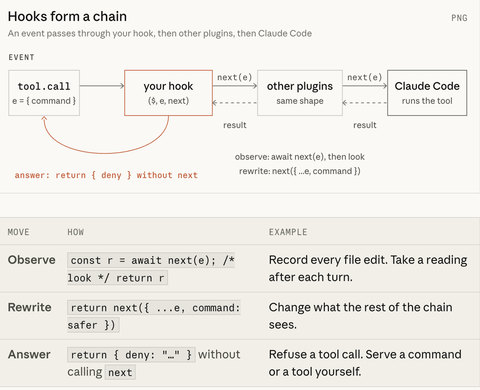Click the 'return { deny: "…" }' code snippet
This screenshot has height=390, width=480.
pos(131,355)
